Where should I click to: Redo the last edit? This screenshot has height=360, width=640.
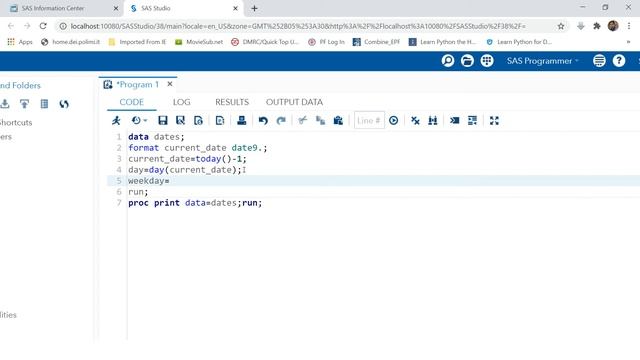tap(281, 120)
